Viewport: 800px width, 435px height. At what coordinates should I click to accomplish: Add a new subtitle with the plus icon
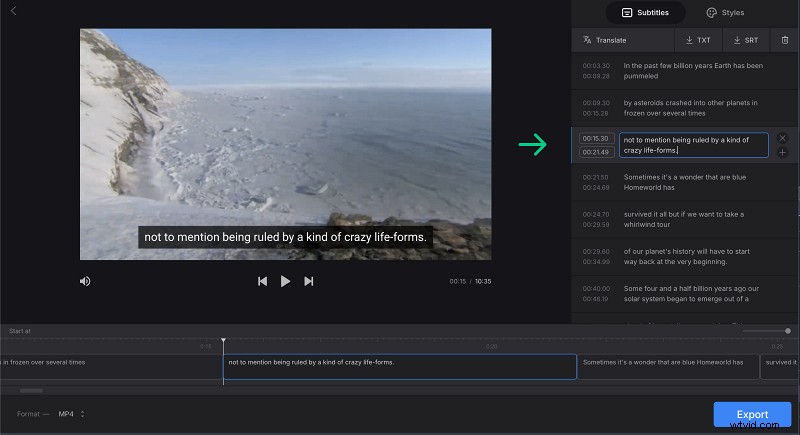[782, 153]
